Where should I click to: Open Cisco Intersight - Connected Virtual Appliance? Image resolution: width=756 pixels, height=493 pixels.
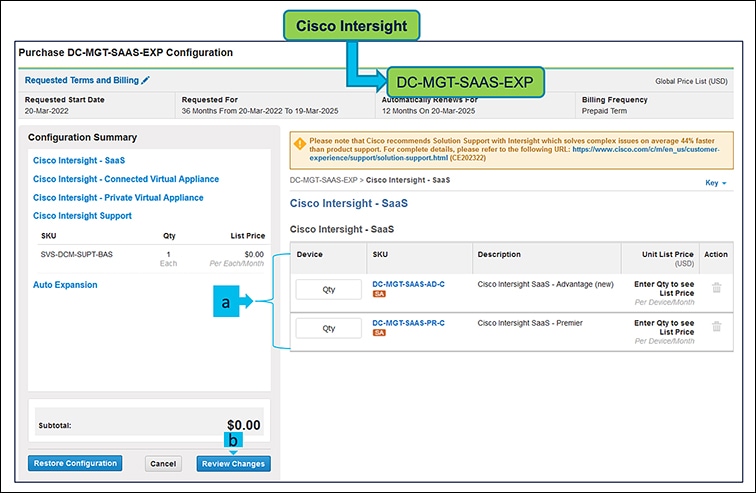click(x=126, y=179)
